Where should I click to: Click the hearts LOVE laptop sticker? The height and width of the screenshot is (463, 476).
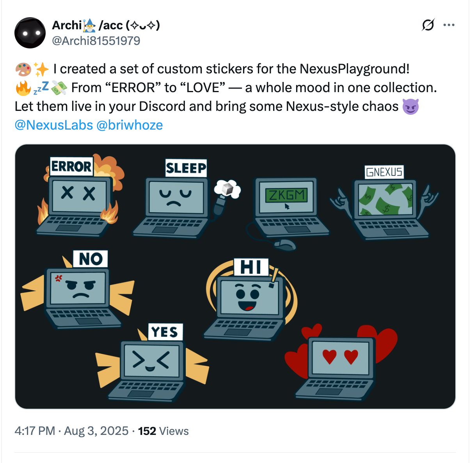[x=340, y=361]
